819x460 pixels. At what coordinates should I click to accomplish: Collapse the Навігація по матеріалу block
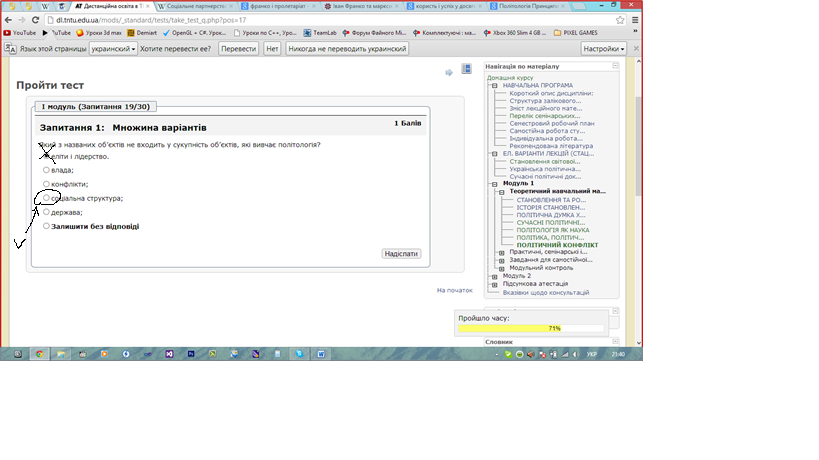(x=615, y=66)
